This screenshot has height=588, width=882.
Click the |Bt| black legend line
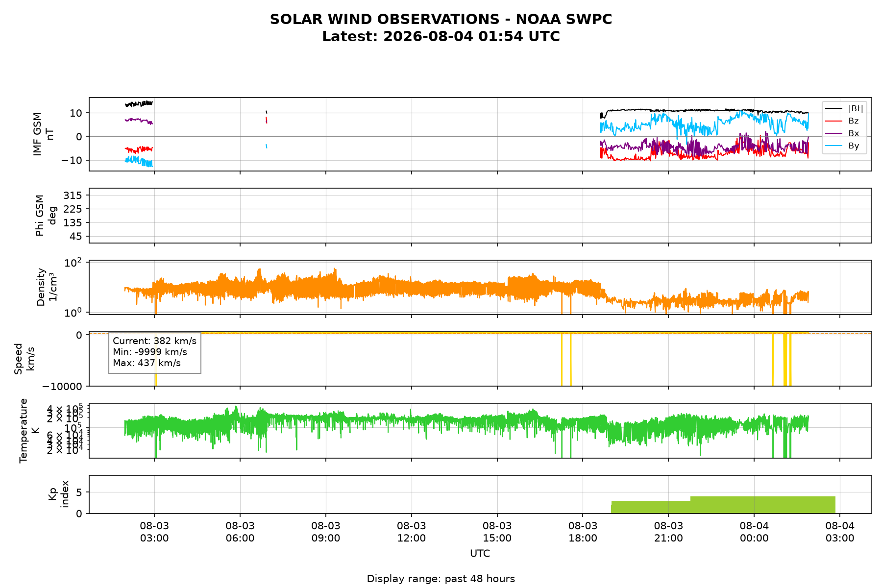pyautogui.click(x=834, y=109)
